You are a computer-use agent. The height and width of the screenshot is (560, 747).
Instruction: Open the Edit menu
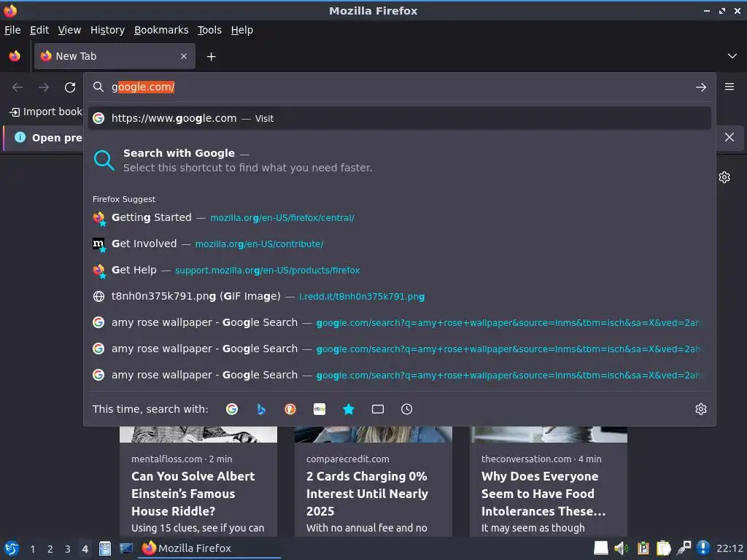pos(39,30)
